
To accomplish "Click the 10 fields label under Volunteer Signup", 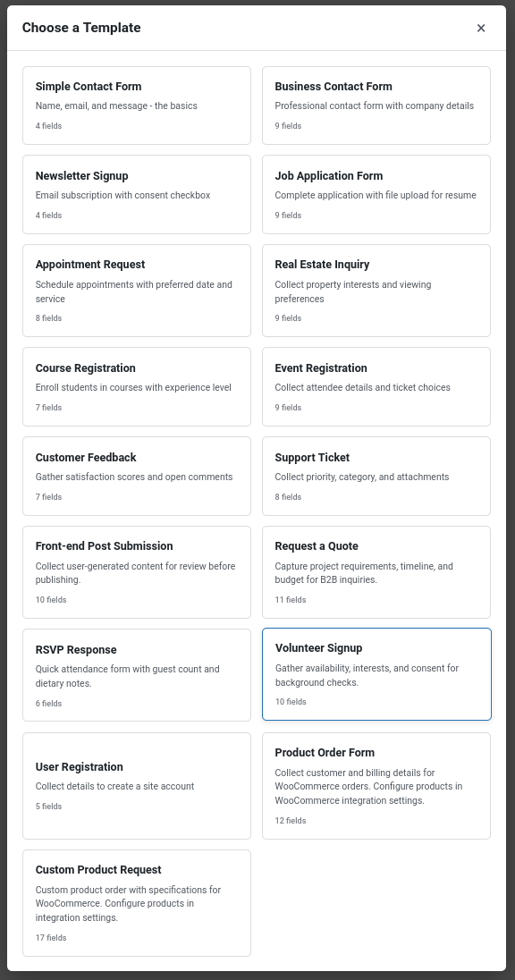I will [291, 702].
